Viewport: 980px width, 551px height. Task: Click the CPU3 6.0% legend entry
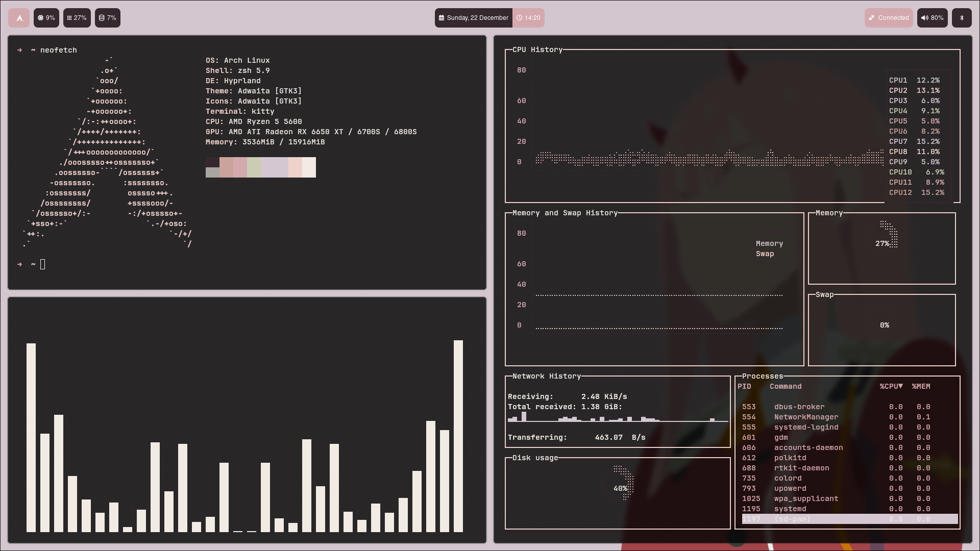[914, 101]
